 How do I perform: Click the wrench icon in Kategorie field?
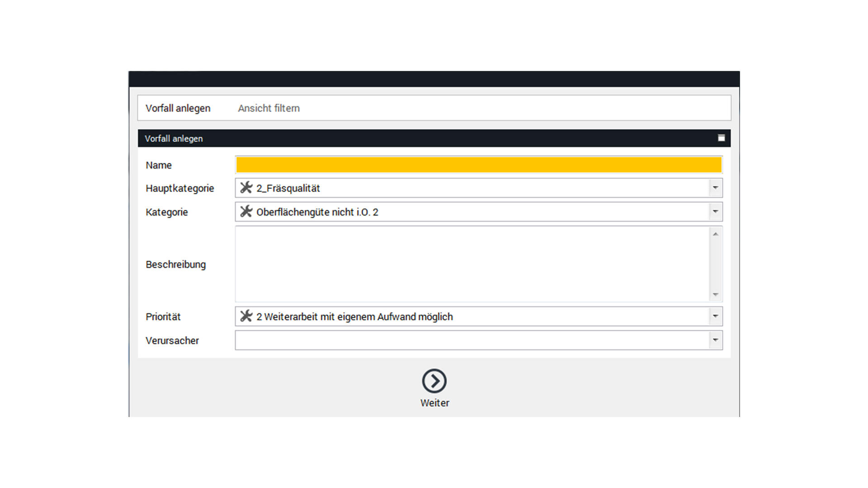point(246,211)
